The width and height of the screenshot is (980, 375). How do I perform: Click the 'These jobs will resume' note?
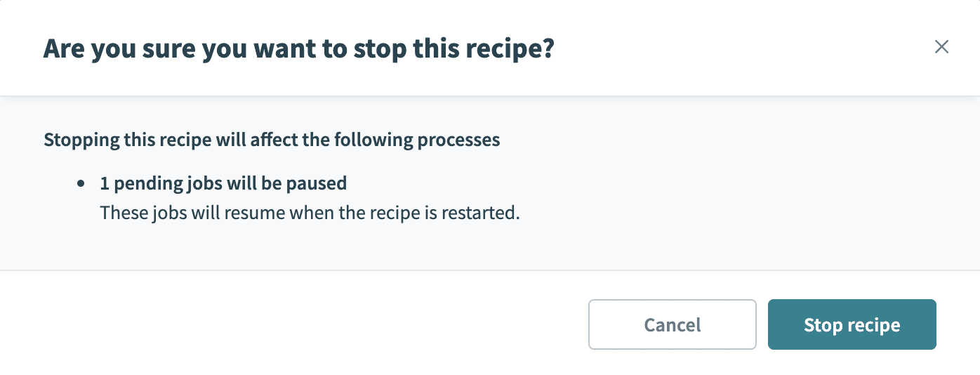(x=310, y=212)
